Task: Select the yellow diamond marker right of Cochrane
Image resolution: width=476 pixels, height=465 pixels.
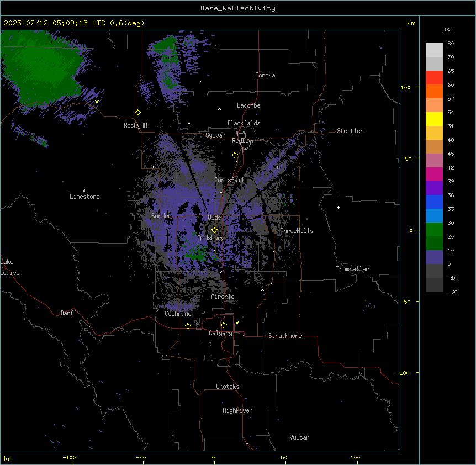Action: pyautogui.click(x=188, y=326)
